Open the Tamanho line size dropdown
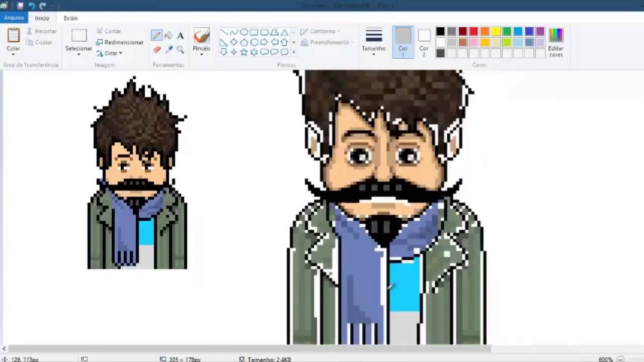 tap(373, 54)
